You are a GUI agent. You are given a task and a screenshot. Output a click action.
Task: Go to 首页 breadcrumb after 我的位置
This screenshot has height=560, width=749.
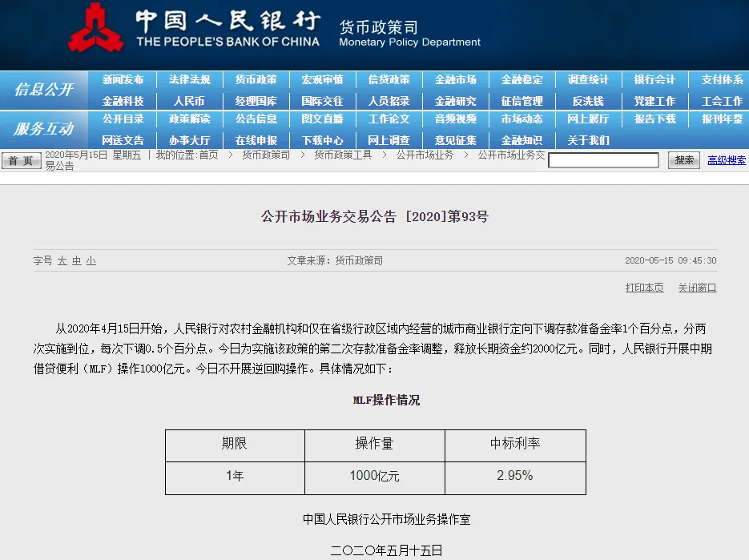point(208,155)
